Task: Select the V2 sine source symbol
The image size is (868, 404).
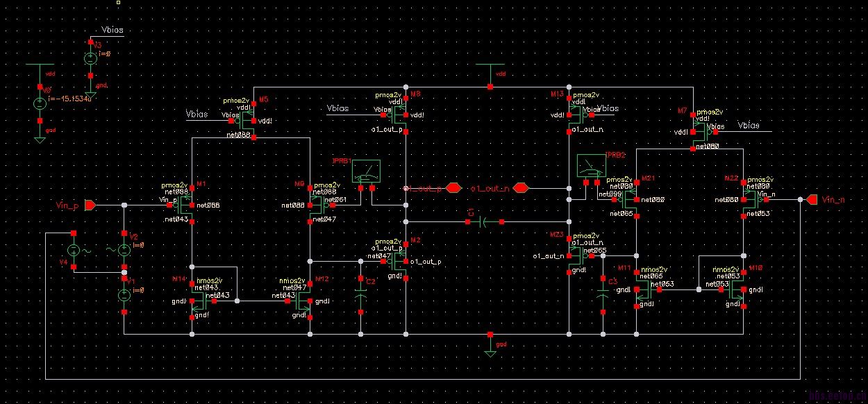Action: pyautogui.click(x=124, y=250)
